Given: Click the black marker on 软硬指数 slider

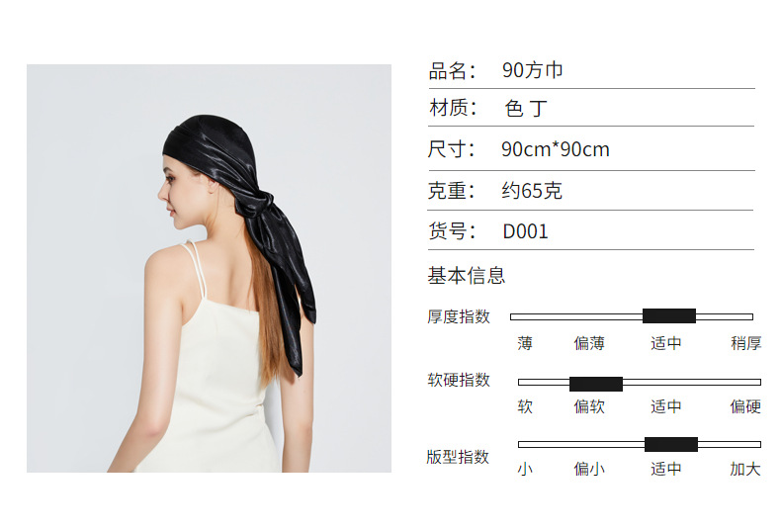Looking at the screenshot, I should pos(596,384).
